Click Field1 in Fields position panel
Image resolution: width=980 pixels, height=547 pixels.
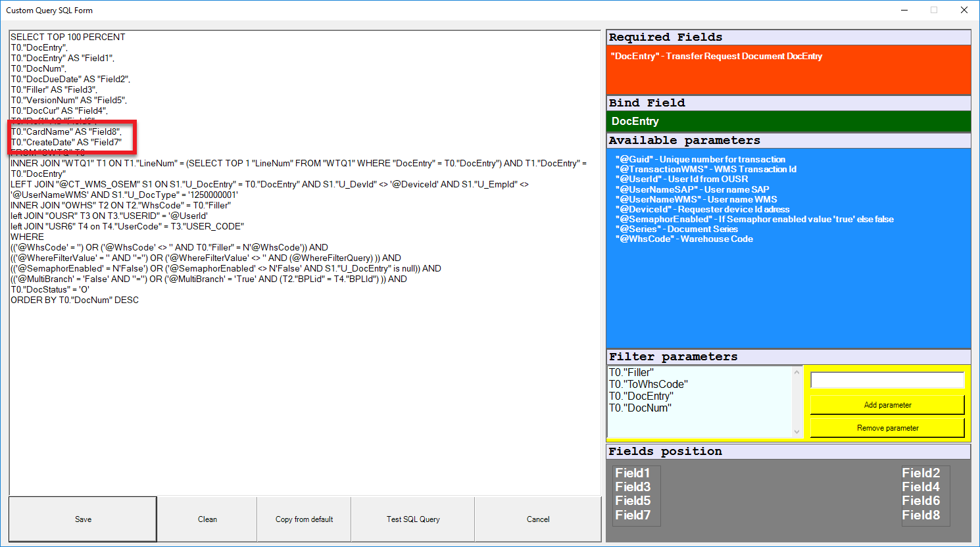click(x=632, y=473)
